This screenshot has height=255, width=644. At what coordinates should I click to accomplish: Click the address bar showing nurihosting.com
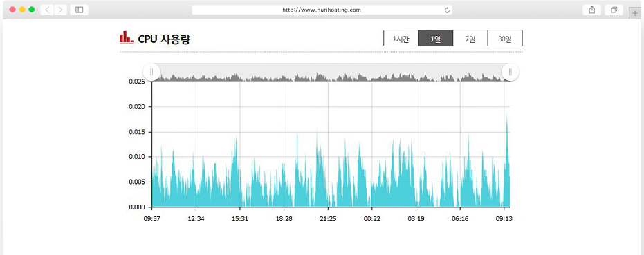(x=322, y=10)
